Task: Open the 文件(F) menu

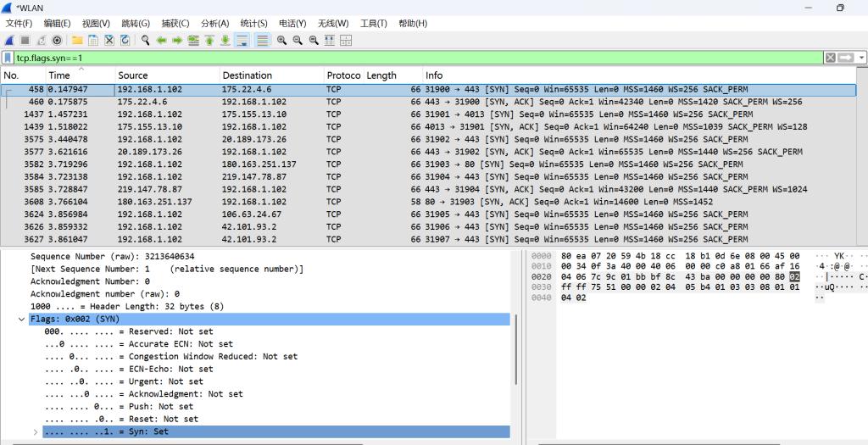Action: [x=19, y=23]
